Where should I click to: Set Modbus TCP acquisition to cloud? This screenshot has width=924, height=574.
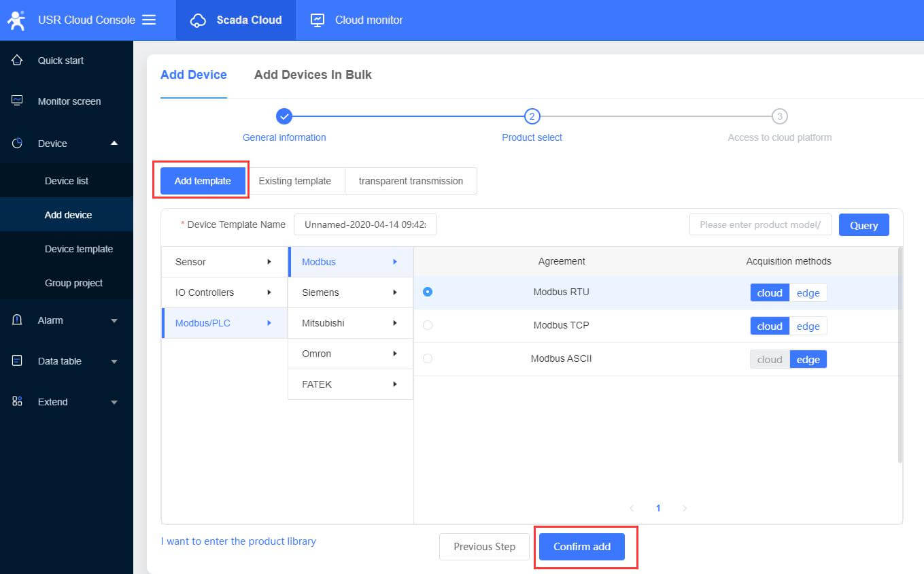770,326
